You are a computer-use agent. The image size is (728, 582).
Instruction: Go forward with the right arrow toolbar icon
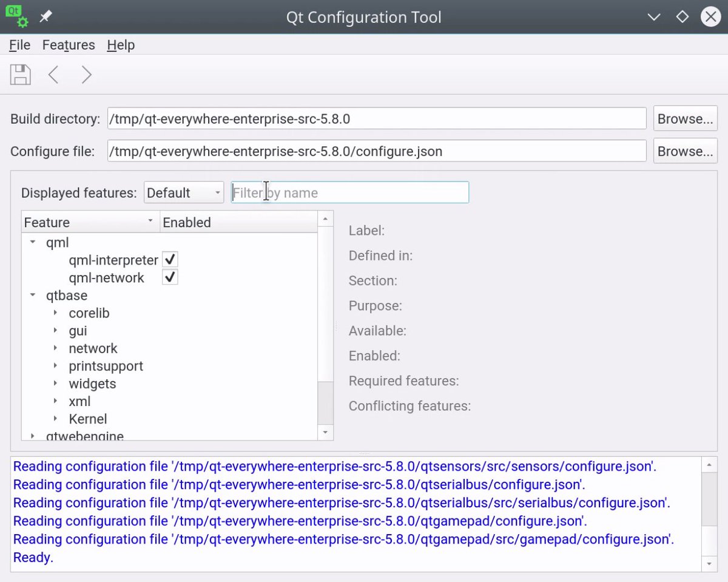pos(86,75)
